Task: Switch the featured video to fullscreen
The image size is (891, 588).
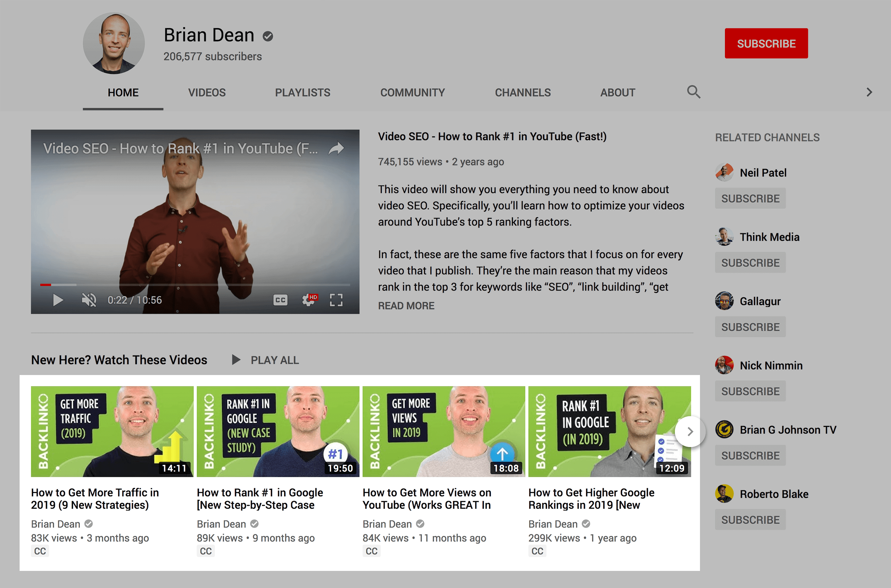Action: click(x=336, y=300)
